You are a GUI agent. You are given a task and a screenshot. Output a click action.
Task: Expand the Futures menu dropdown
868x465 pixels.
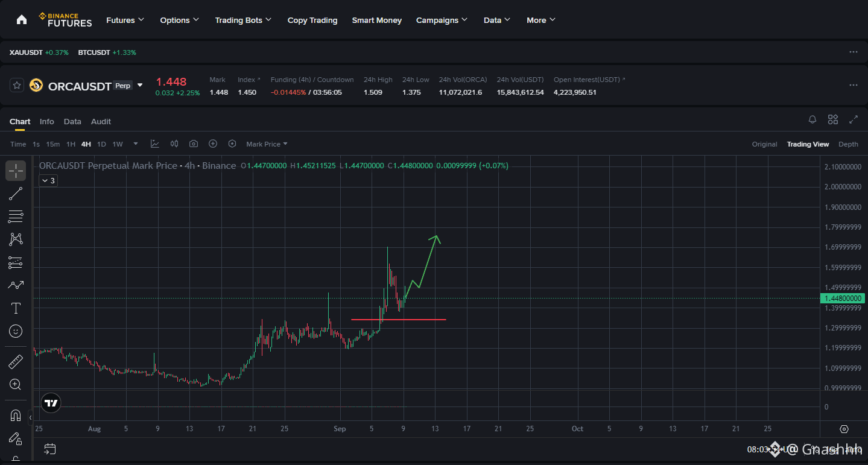click(x=125, y=20)
